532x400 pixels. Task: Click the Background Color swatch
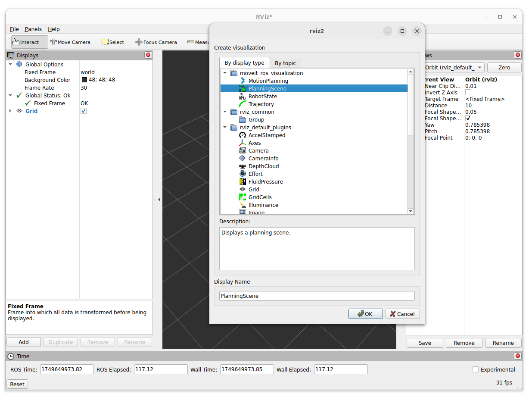click(x=84, y=80)
